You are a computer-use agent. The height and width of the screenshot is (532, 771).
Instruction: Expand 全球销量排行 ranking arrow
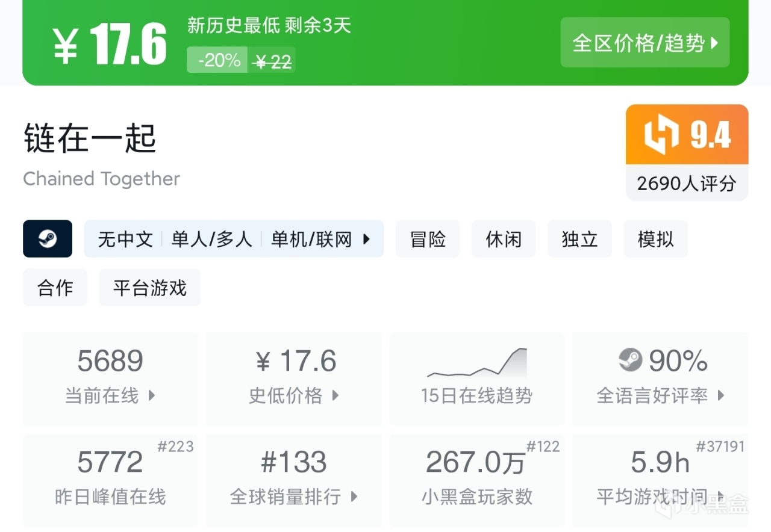coord(354,496)
